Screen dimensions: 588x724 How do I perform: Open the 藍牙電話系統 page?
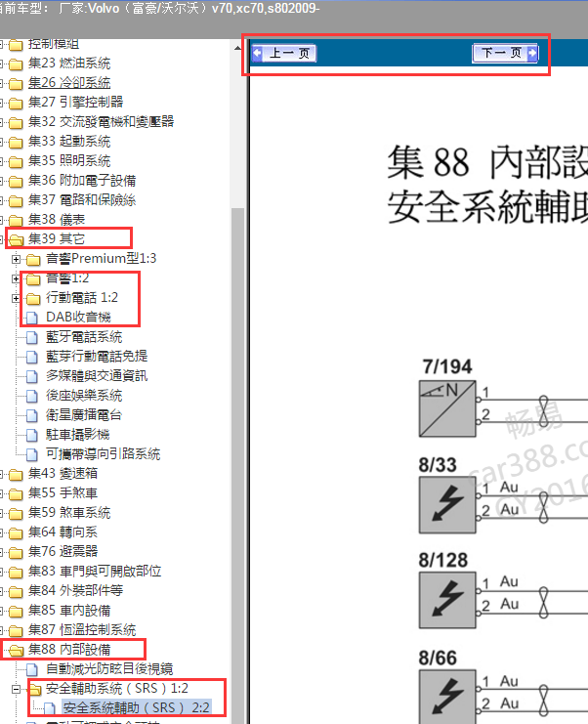coord(84,337)
